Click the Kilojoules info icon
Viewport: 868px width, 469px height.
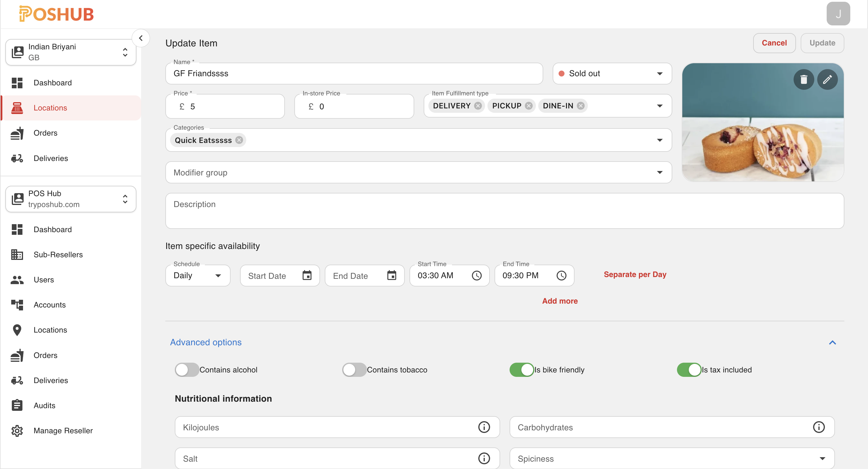point(484,427)
